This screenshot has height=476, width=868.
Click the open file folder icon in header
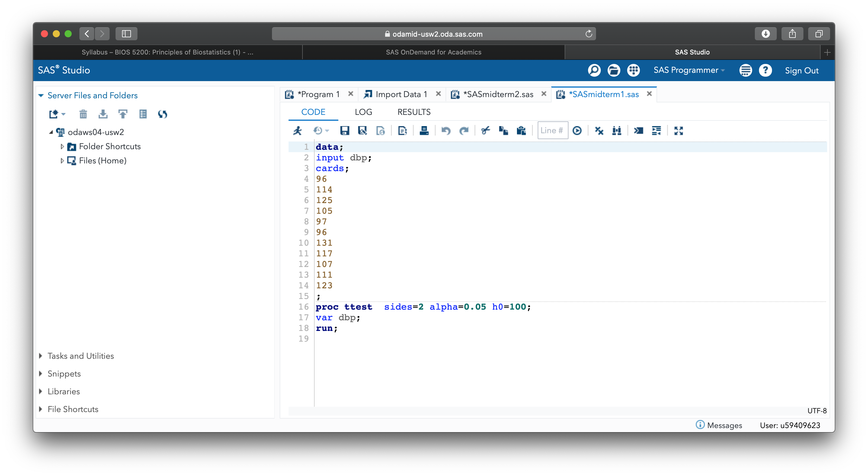(614, 70)
